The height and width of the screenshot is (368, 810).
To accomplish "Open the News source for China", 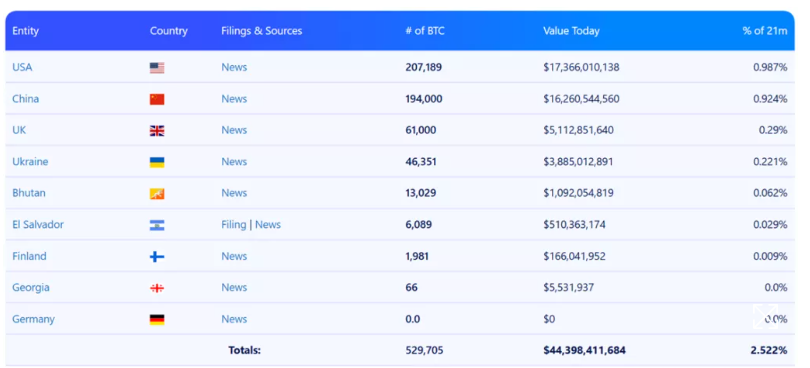I will pyautogui.click(x=234, y=99).
